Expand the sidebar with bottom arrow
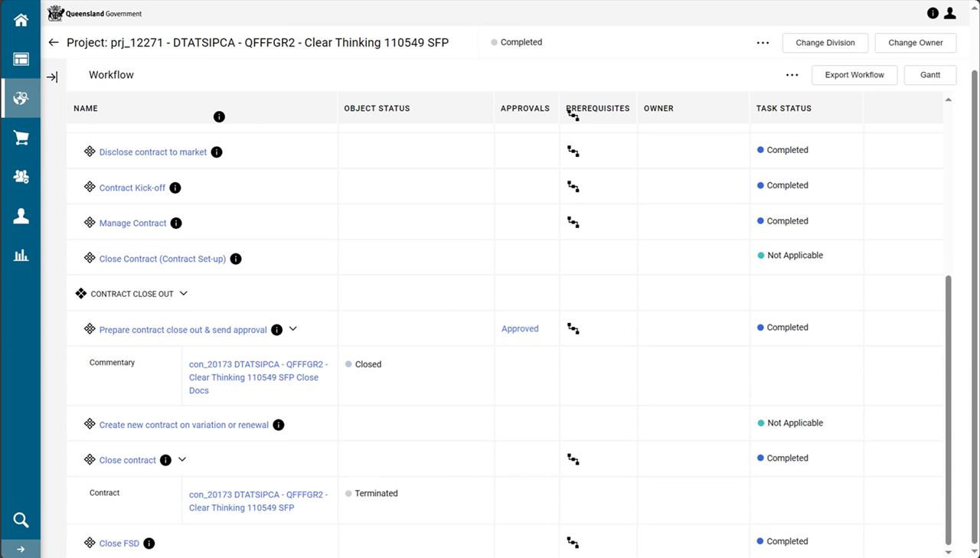Screen dimensions: 980x558 pos(21,550)
